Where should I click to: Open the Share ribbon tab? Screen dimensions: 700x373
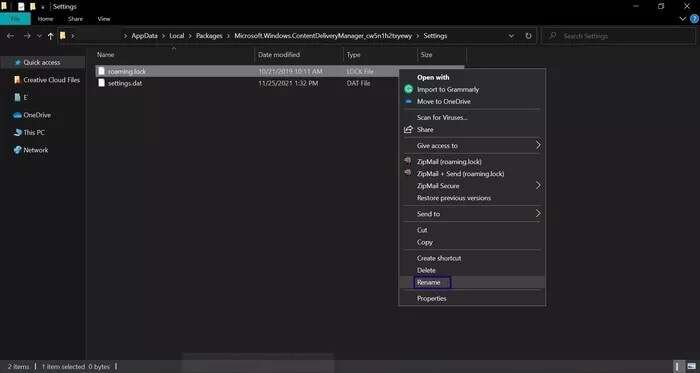[x=75, y=19]
